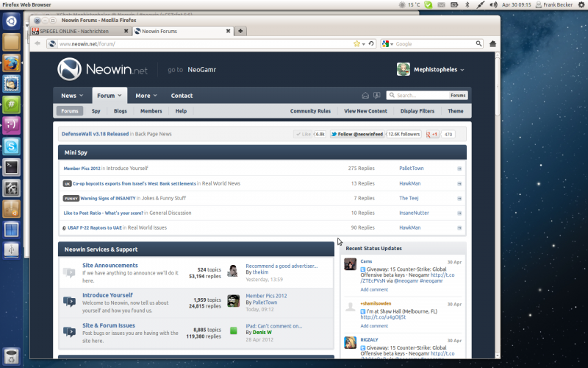Open new tab with plus button
The width and height of the screenshot is (588, 368).
(240, 31)
